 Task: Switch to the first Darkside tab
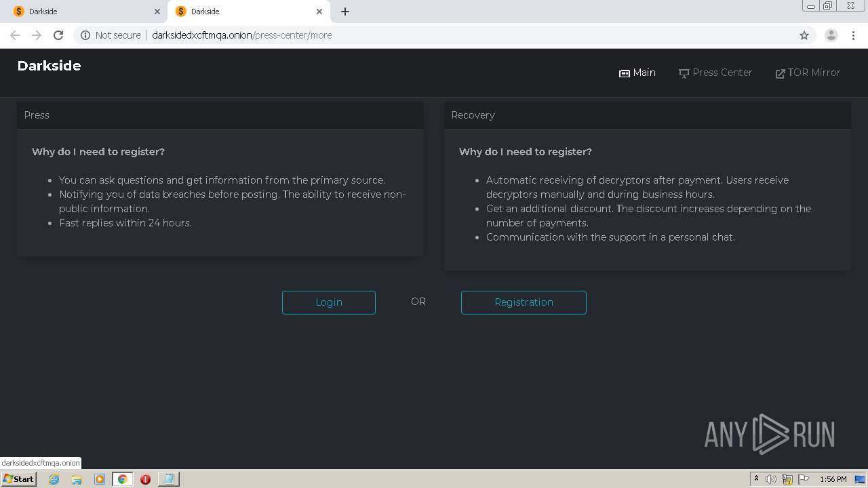pyautogui.click(x=86, y=12)
